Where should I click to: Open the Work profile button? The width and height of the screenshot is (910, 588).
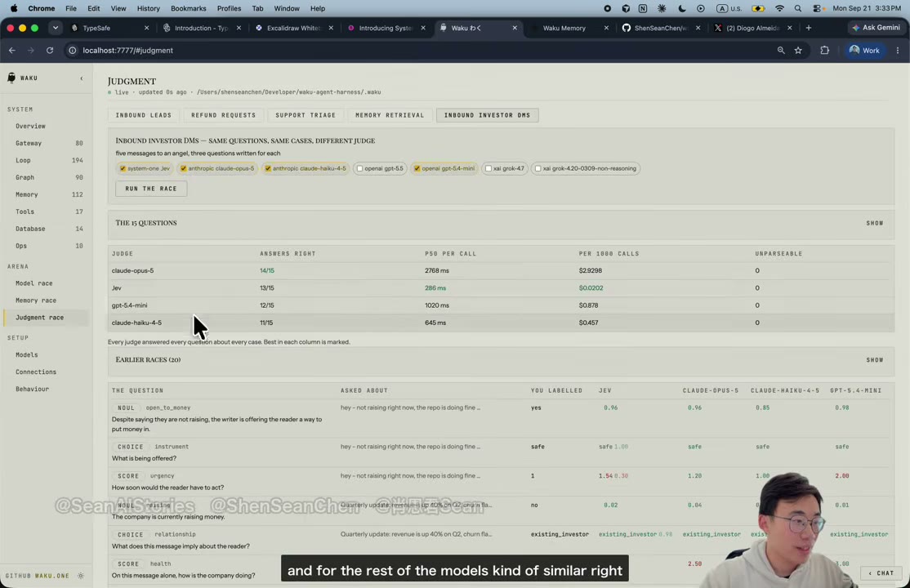[x=864, y=51]
